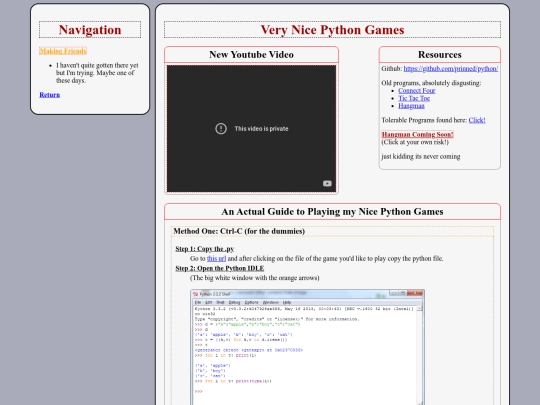Click the 'Step 1: Copy the .py' heading
This screenshot has height=405, width=540.
[205, 249]
